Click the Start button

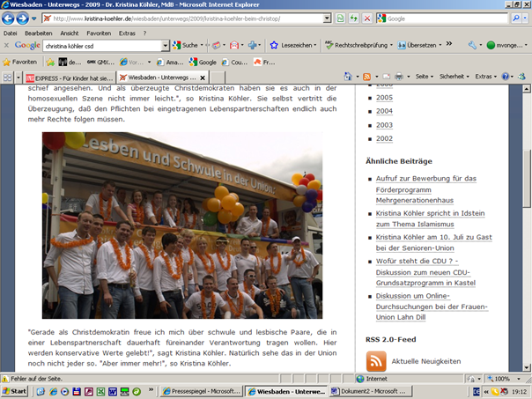click(x=14, y=391)
